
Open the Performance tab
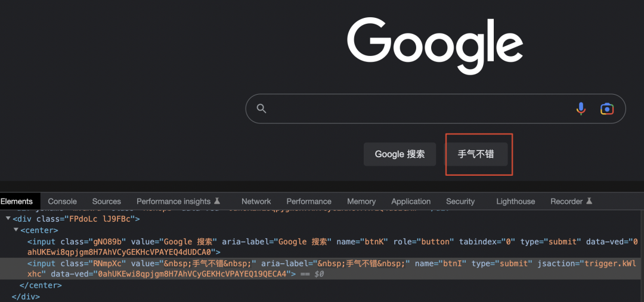309,201
